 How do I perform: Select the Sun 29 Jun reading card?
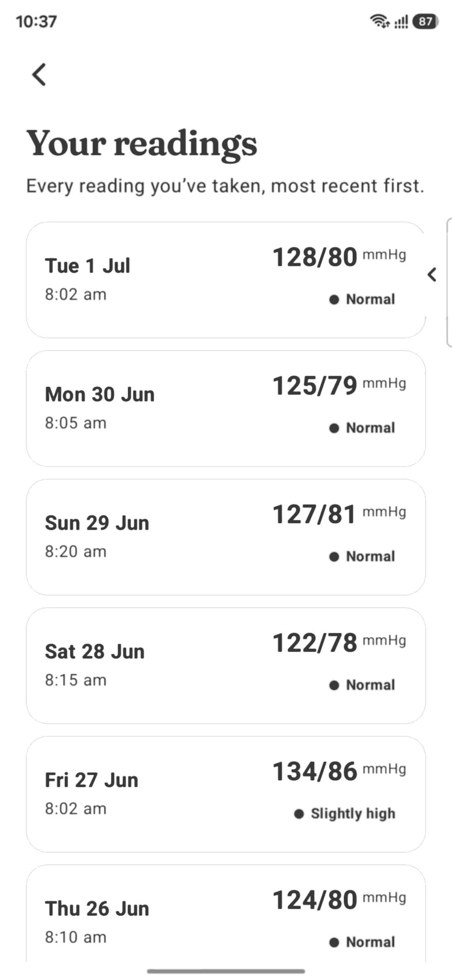tap(226, 537)
